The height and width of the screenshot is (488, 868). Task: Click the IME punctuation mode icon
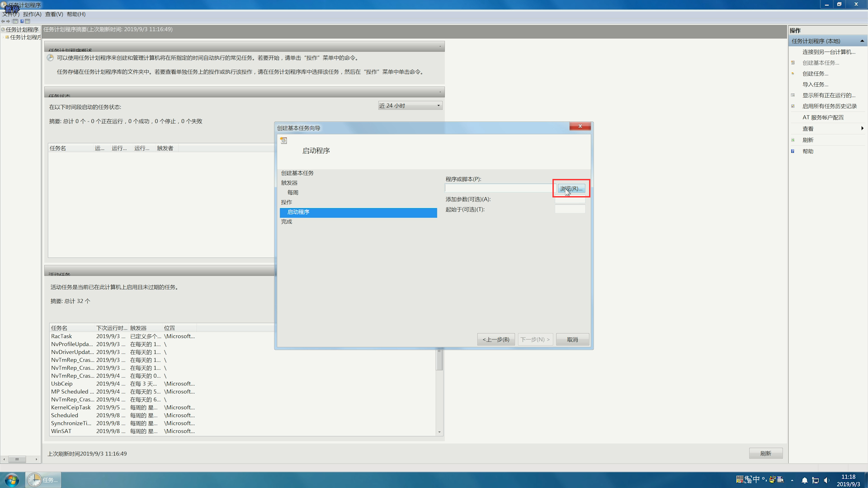764,479
